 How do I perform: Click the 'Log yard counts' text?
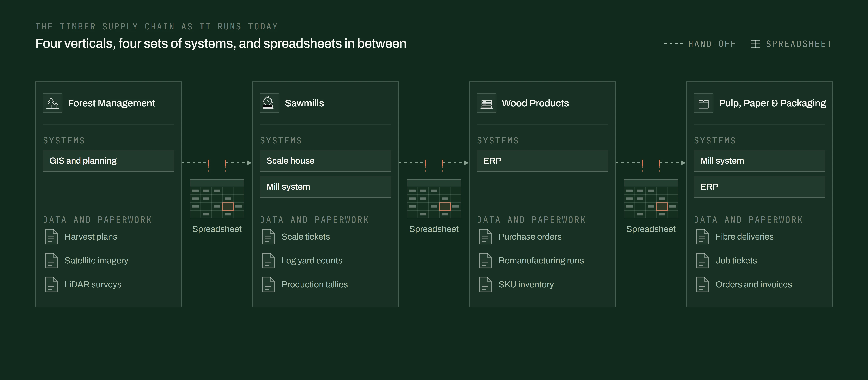tap(312, 261)
